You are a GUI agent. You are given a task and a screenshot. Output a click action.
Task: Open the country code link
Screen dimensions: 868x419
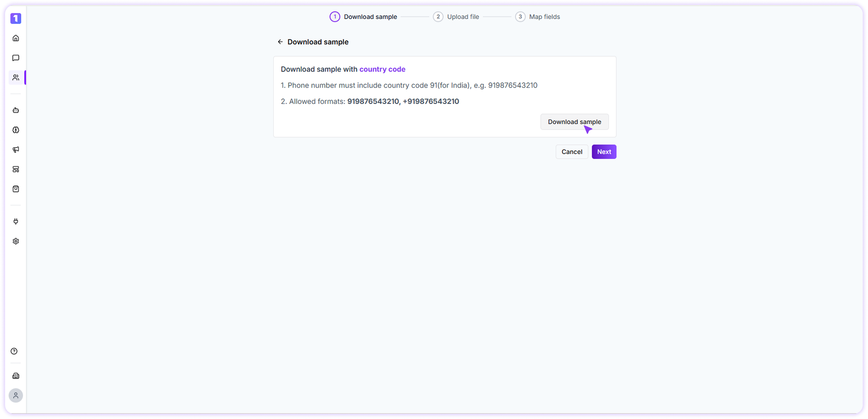(x=382, y=69)
